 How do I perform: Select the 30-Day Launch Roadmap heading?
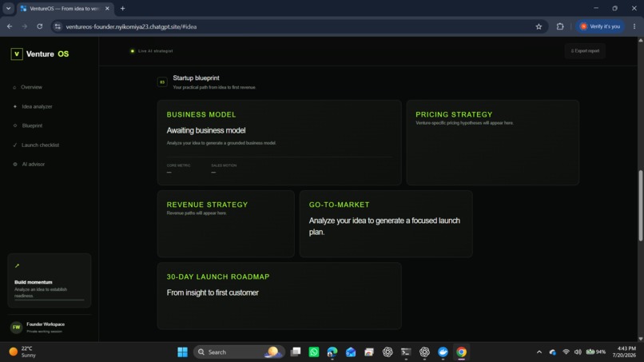point(218,277)
